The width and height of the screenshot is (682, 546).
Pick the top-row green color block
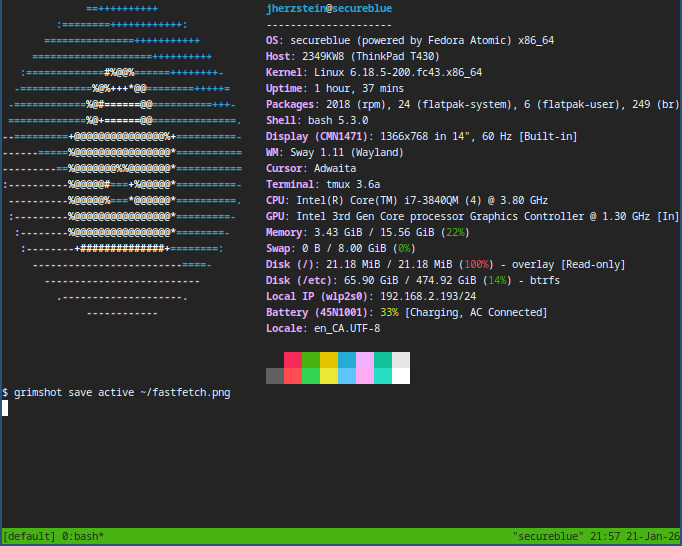coord(311,360)
